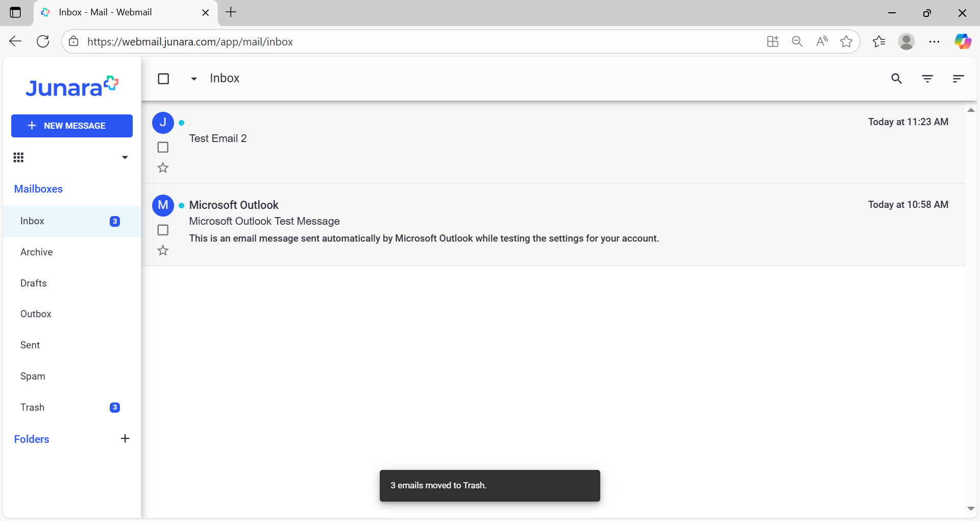
Task: Close the Inbox - Mail - Webmail tab
Action: pos(206,13)
